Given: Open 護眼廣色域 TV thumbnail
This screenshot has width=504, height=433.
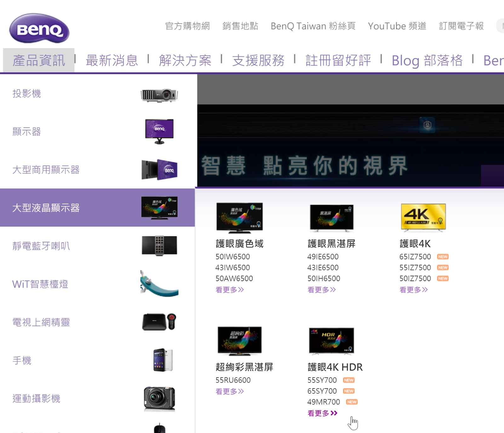Looking at the screenshot, I should point(240,217).
